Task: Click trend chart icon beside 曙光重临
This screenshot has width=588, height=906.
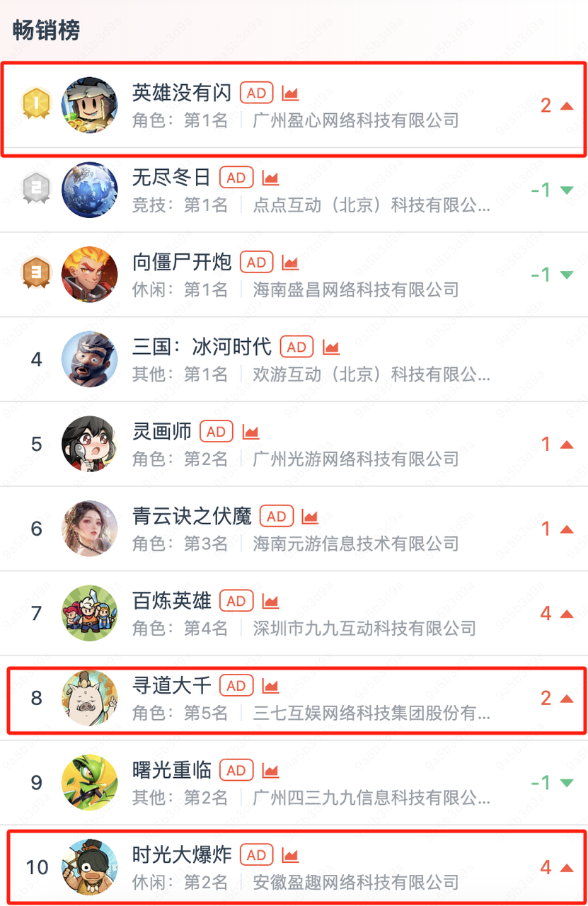Action: pyautogui.click(x=270, y=771)
